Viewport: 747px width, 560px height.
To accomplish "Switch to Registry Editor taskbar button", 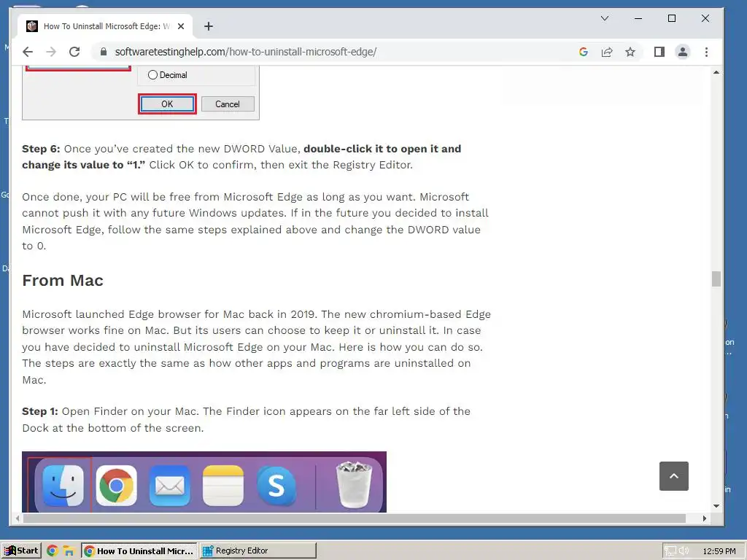I will coord(258,551).
